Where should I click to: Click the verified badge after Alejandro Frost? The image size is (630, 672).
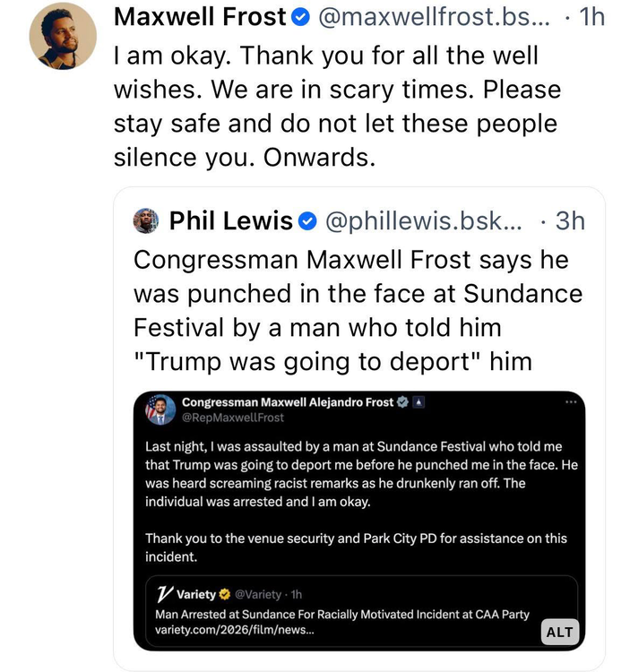pos(403,402)
